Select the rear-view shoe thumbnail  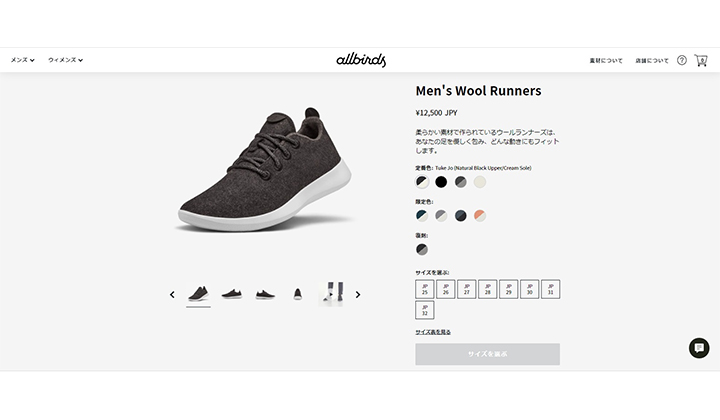click(x=298, y=294)
